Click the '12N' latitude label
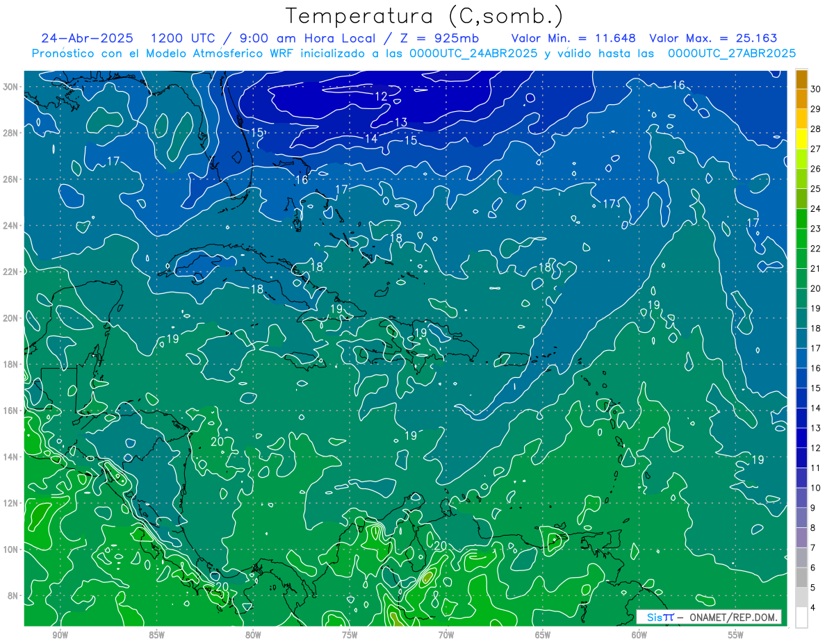The image size is (834, 644). point(11,503)
